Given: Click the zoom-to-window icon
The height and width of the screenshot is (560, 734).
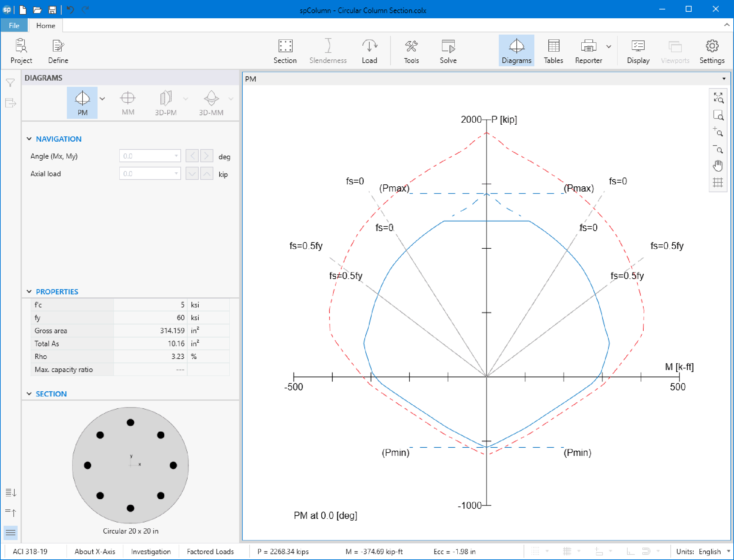Looking at the screenshot, I should [x=718, y=115].
